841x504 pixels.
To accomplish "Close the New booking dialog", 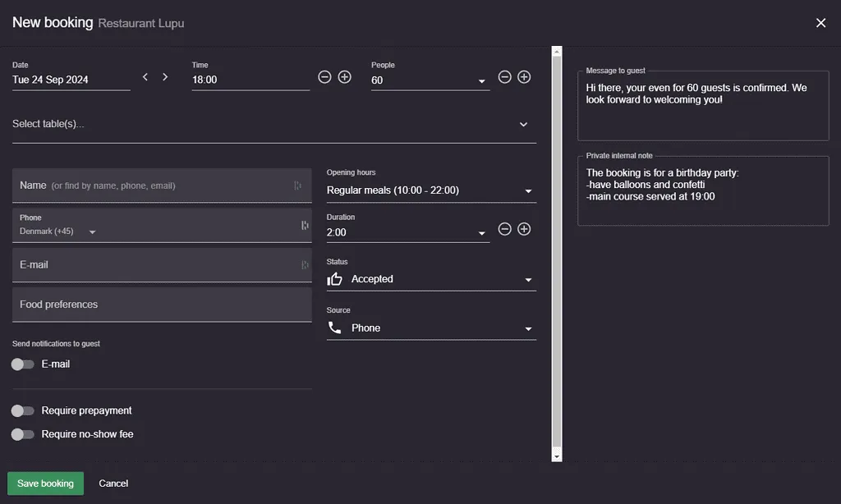I will click(820, 23).
